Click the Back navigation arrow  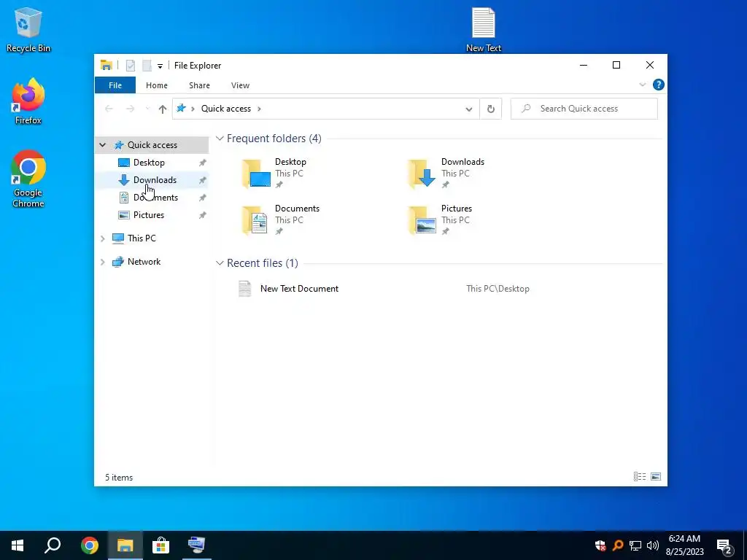pos(109,109)
